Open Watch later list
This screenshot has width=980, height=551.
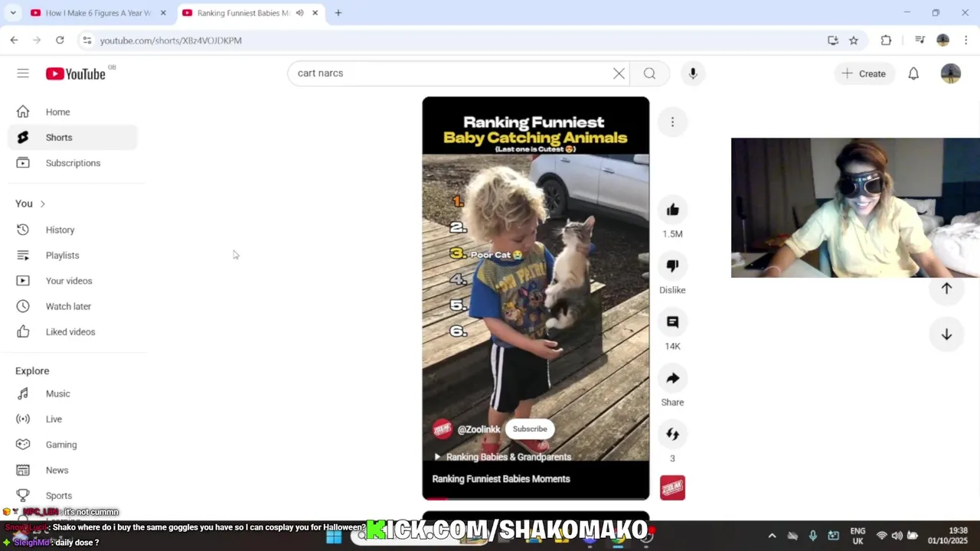(73, 306)
